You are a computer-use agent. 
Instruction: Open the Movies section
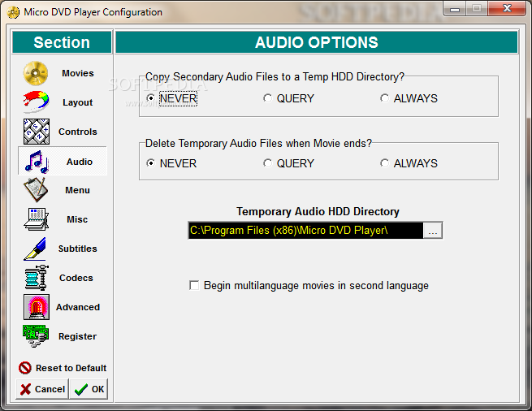(78, 73)
